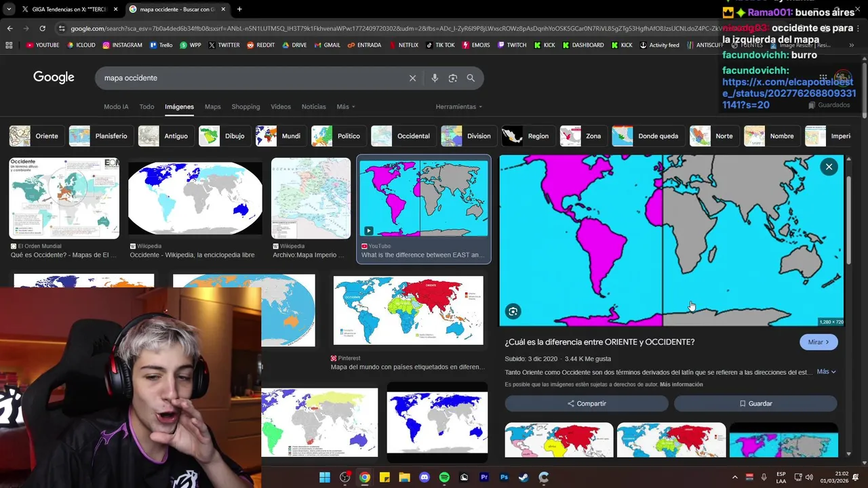Switch to the Modo IA tab
The image size is (868, 488).
click(x=116, y=106)
